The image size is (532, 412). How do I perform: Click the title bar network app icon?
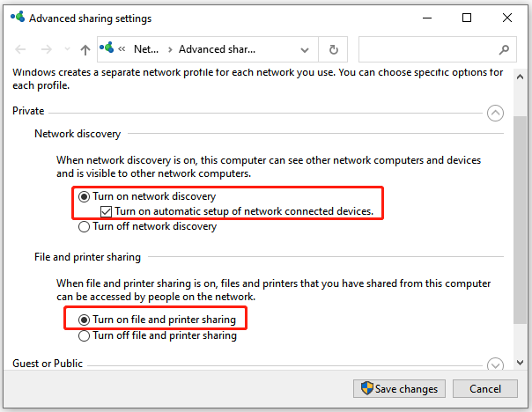[18, 17]
